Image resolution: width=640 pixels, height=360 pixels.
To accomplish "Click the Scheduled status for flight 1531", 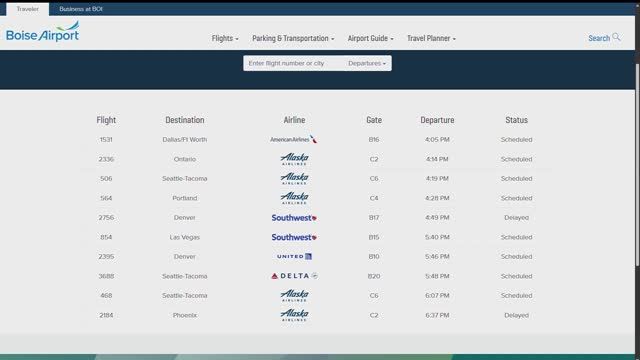I will [516, 140].
